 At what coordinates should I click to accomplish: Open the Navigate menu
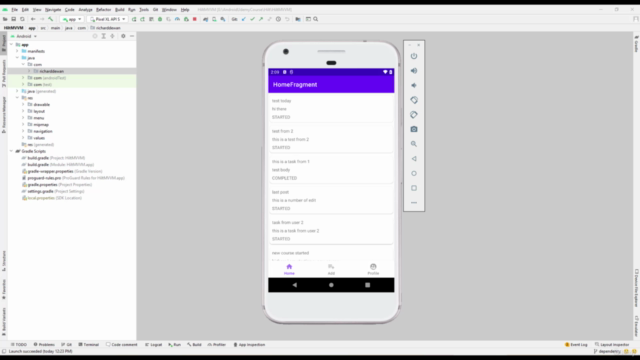click(53, 9)
